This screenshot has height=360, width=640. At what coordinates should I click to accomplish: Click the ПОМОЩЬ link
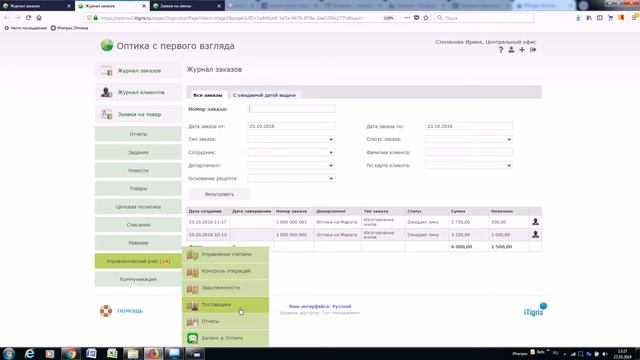[130, 311]
